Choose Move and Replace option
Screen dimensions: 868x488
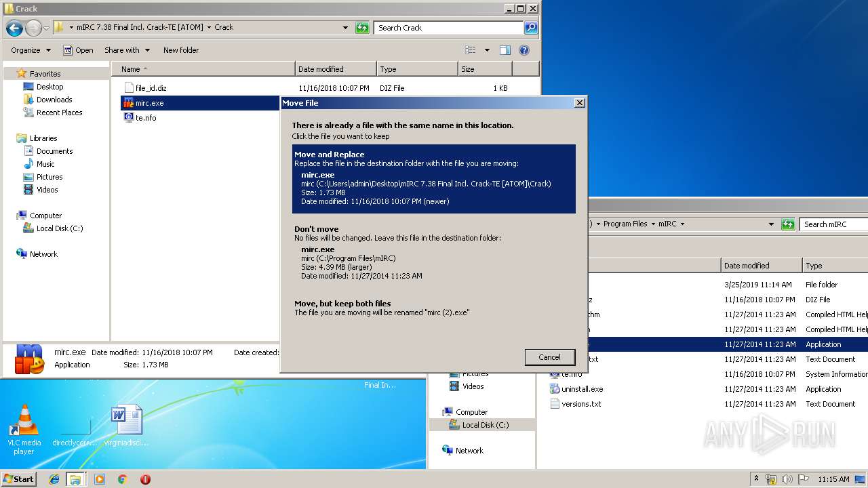434,179
